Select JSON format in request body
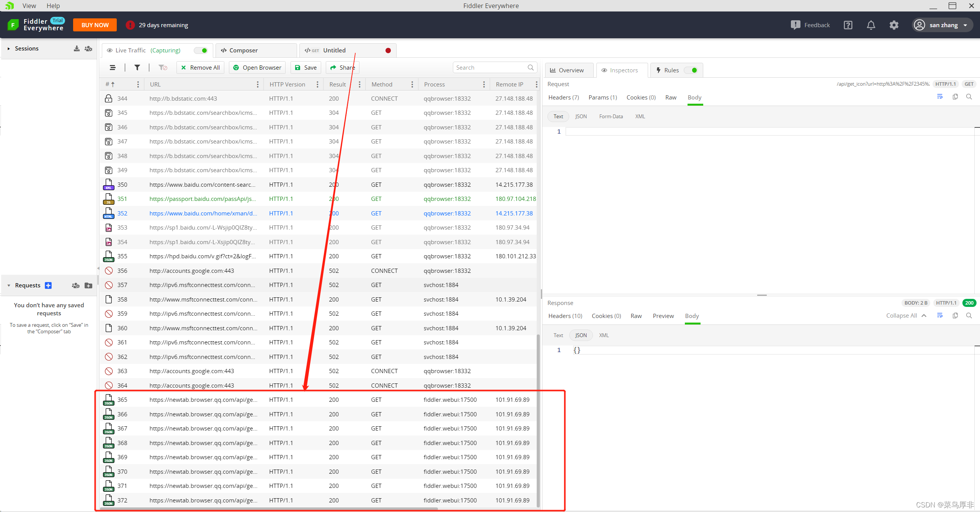The height and width of the screenshot is (512, 980). pos(581,117)
